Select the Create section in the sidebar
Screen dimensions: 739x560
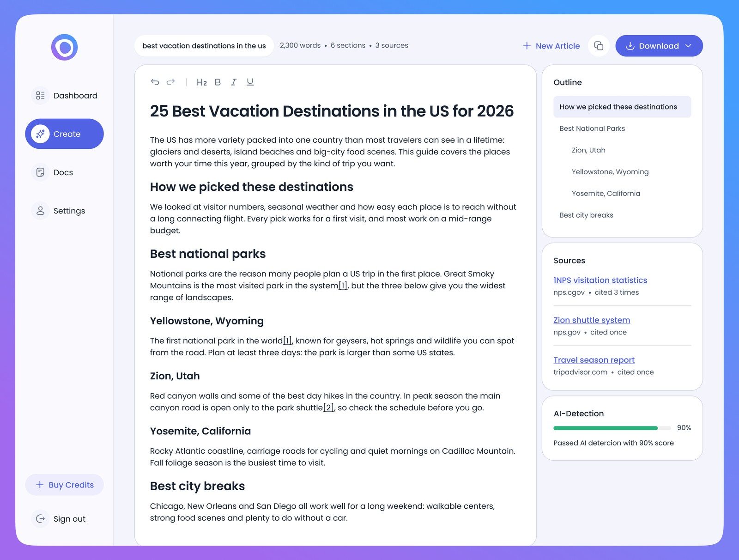[x=64, y=134]
